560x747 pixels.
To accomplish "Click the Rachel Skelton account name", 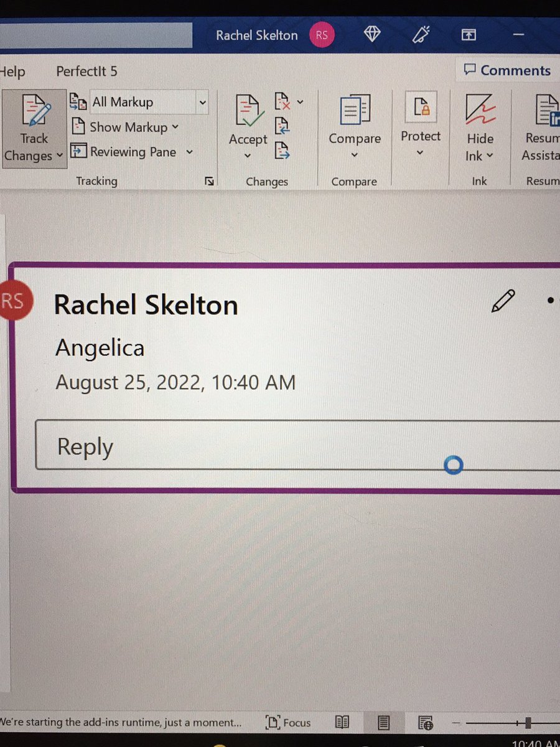I will tap(257, 35).
